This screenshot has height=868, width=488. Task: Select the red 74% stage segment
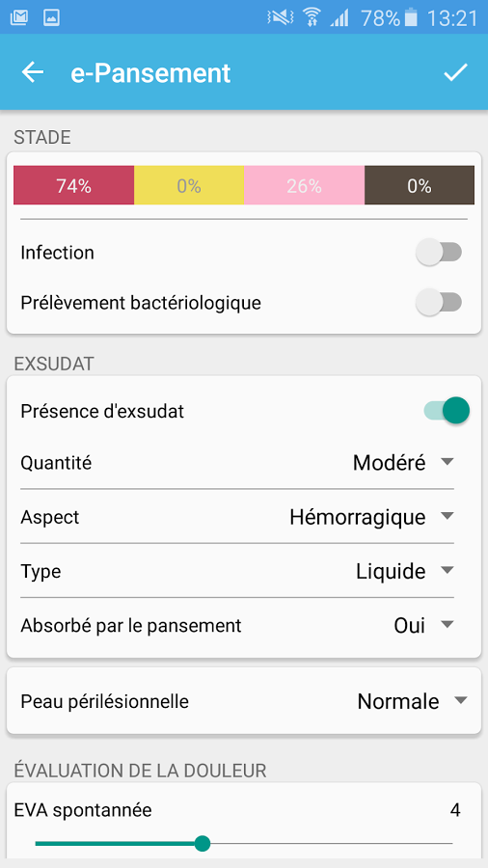pyautogui.click(x=73, y=185)
